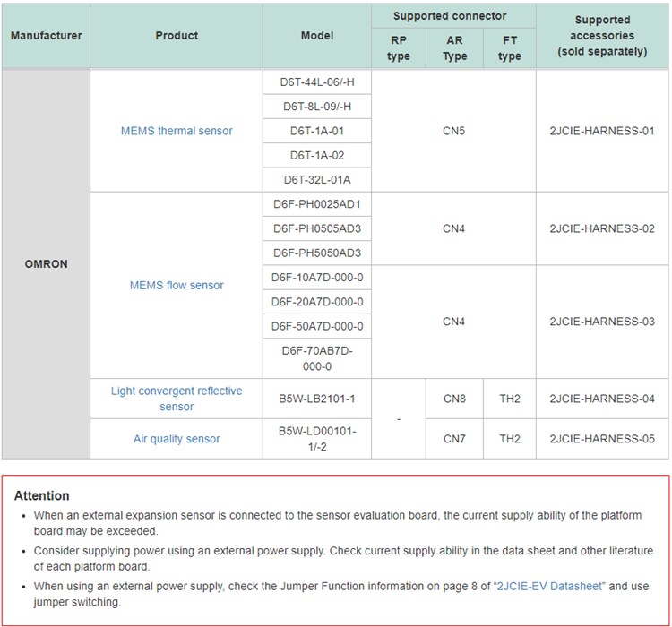Open the Air quality sensor link
Image resolution: width=672 pixels, height=627 pixels.
tap(177, 439)
